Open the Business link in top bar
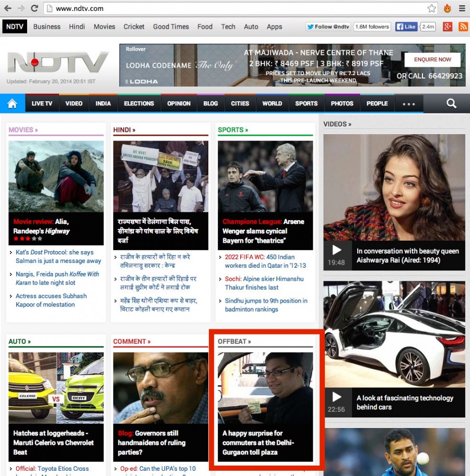Viewport: 470px width, 476px height. [x=47, y=27]
